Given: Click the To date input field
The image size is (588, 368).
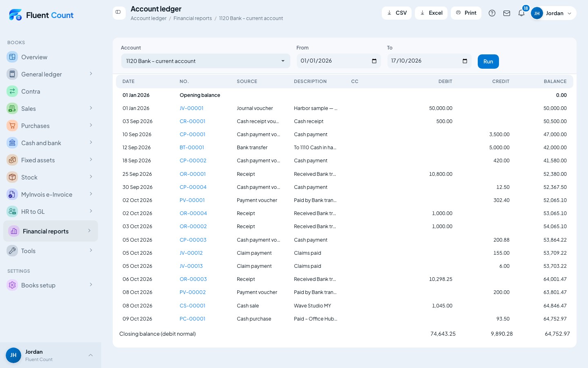Looking at the screenshot, I should tap(430, 61).
